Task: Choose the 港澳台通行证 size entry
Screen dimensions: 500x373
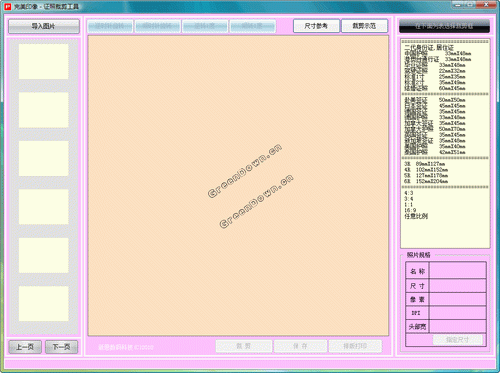Action: click(438, 59)
